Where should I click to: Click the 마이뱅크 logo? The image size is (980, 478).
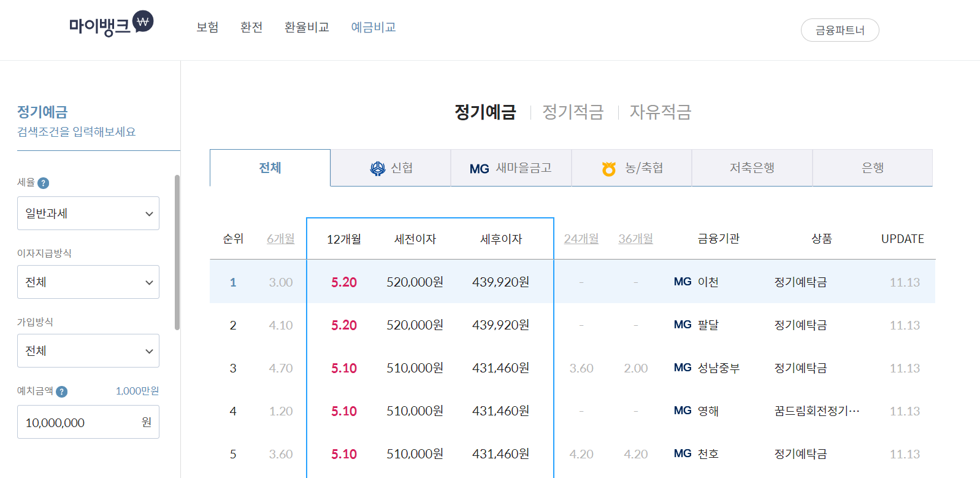pos(111,24)
